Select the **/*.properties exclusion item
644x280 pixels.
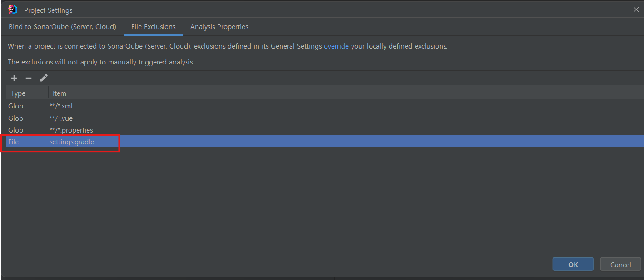coord(71,130)
